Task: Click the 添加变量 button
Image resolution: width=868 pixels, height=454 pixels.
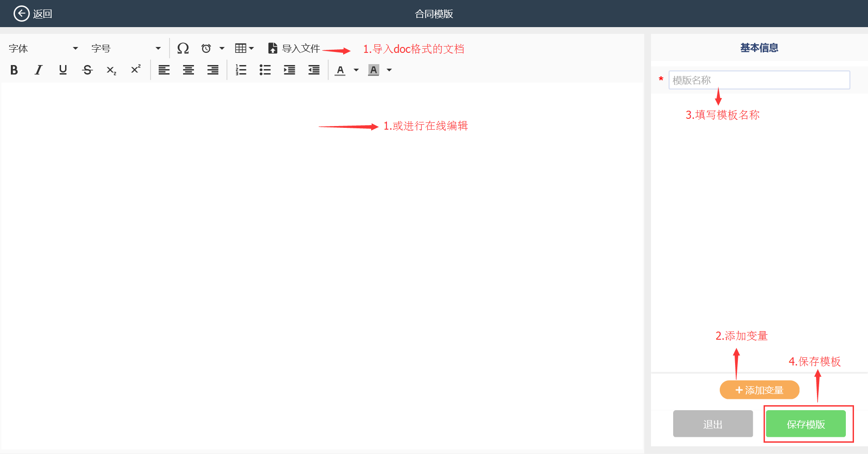Action: [759, 390]
